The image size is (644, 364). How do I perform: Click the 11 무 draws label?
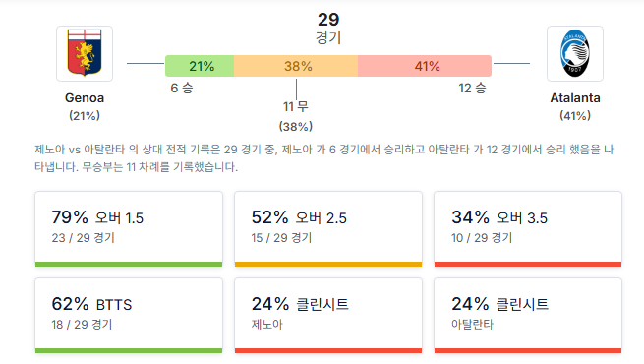click(x=296, y=107)
